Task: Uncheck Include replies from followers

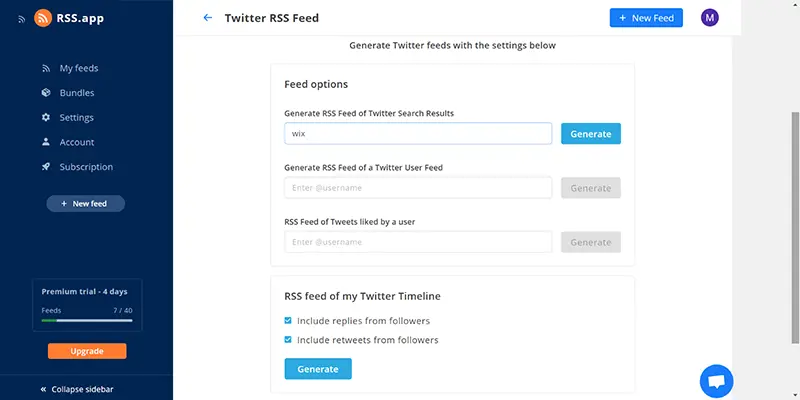Action: click(288, 320)
